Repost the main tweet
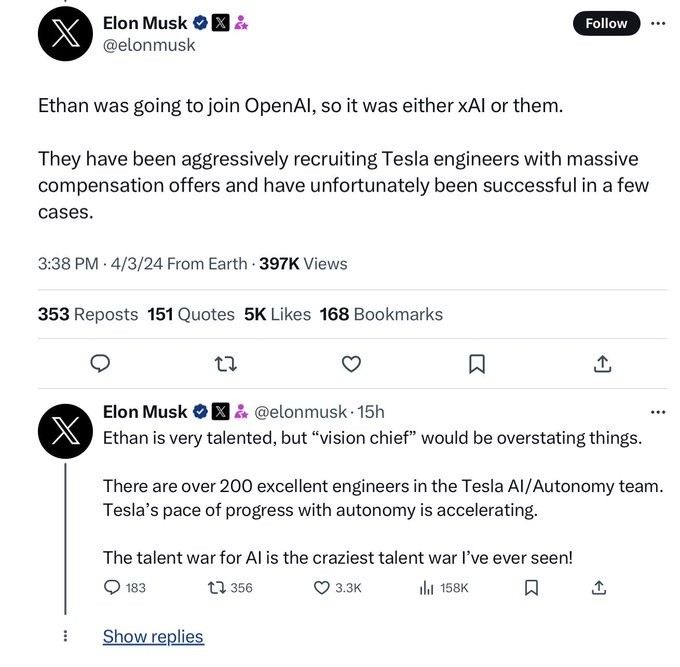The width and height of the screenshot is (680, 667). click(226, 364)
